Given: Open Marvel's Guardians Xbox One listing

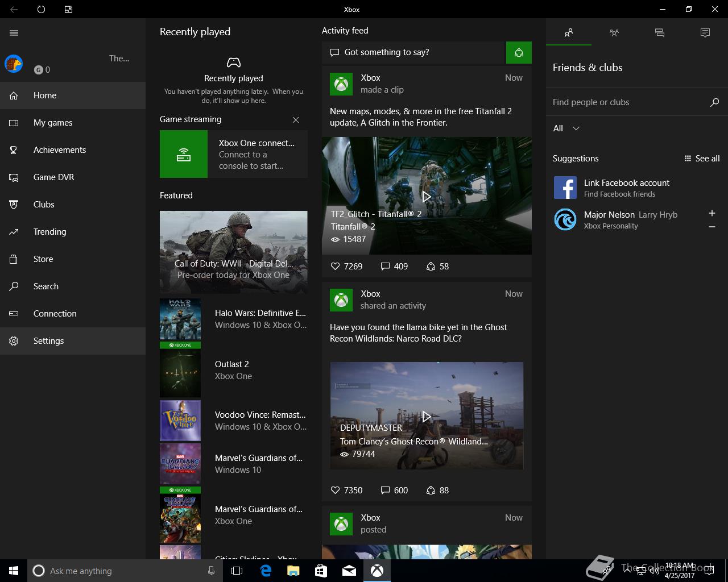Looking at the screenshot, I should [234, 515].
